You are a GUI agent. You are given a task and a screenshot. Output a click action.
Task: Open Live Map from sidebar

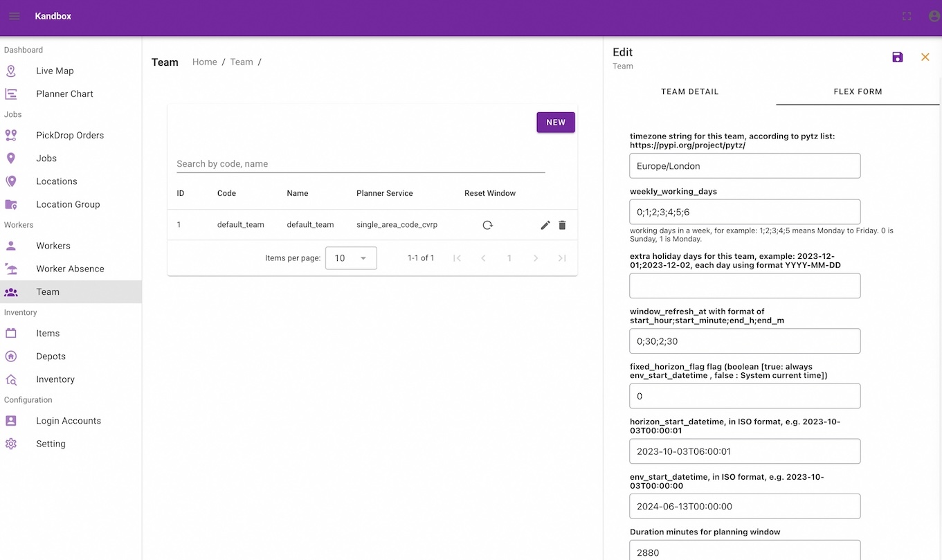pyautogui.click(x=55, y=71)
